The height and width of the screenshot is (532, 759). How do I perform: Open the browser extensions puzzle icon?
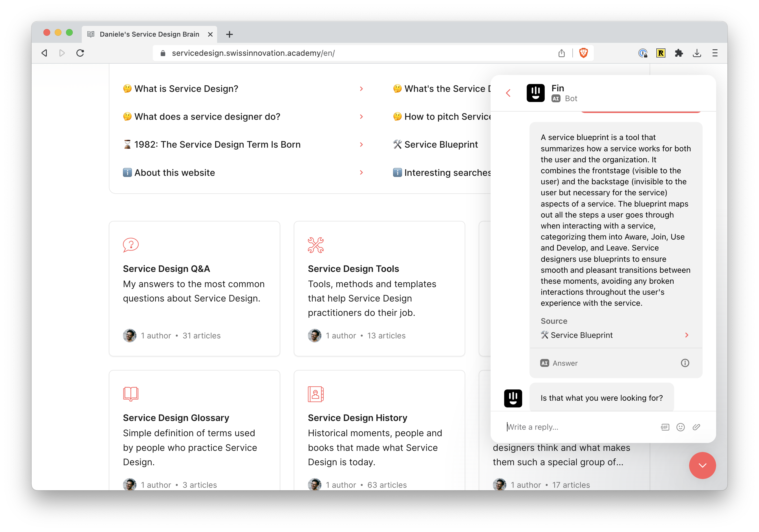click(x=679, y=53)
